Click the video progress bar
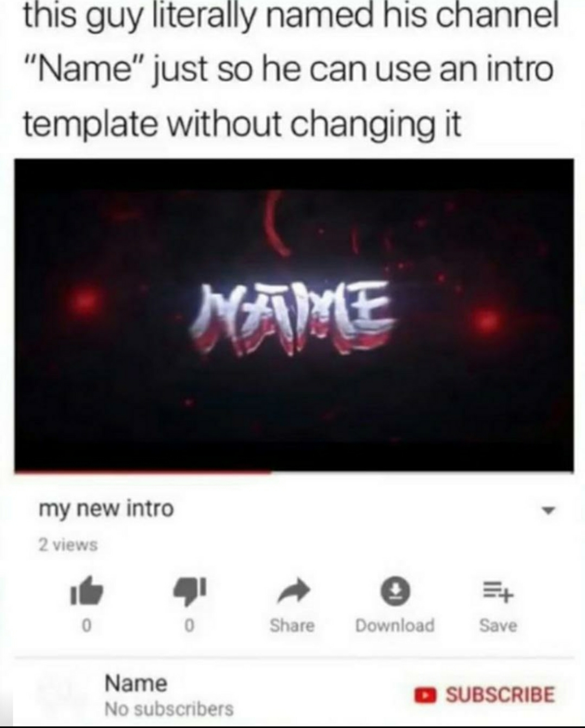585x728 pixels. coord(294,472)
